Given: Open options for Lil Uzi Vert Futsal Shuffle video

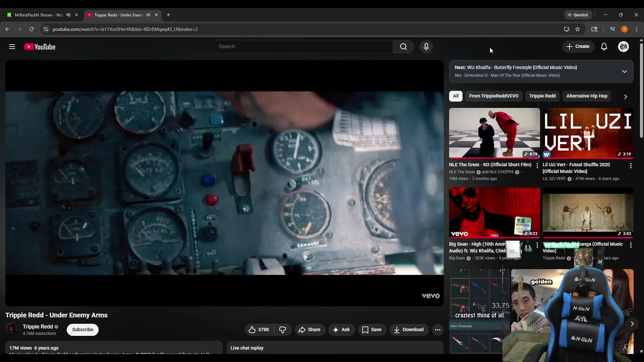Looking at the screenshot, I should [x=630, y=165].
